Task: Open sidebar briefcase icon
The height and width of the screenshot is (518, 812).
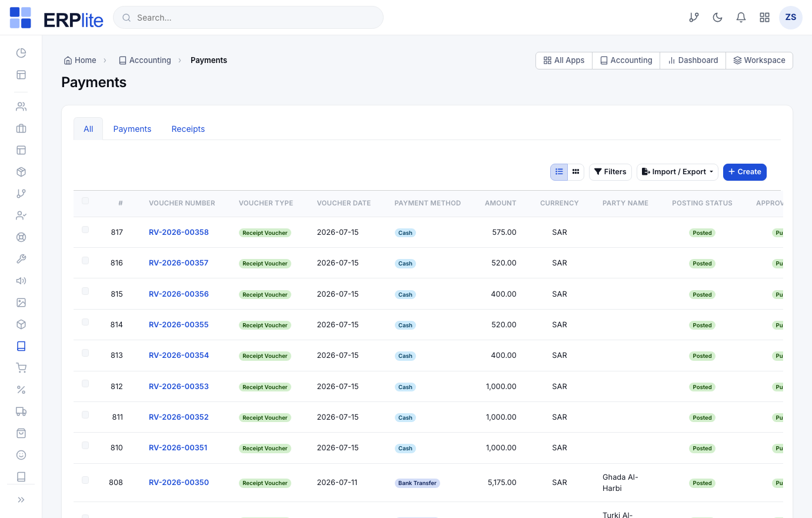Action: pos(21,128)
